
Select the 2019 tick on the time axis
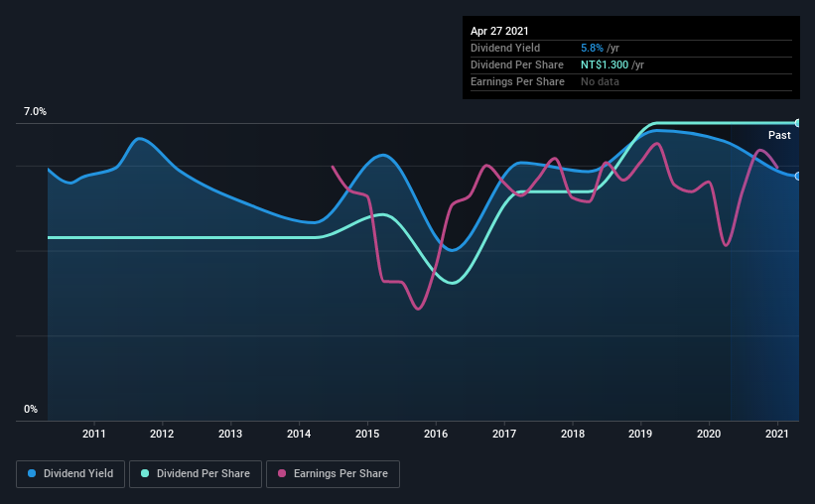tap(640, 434)
